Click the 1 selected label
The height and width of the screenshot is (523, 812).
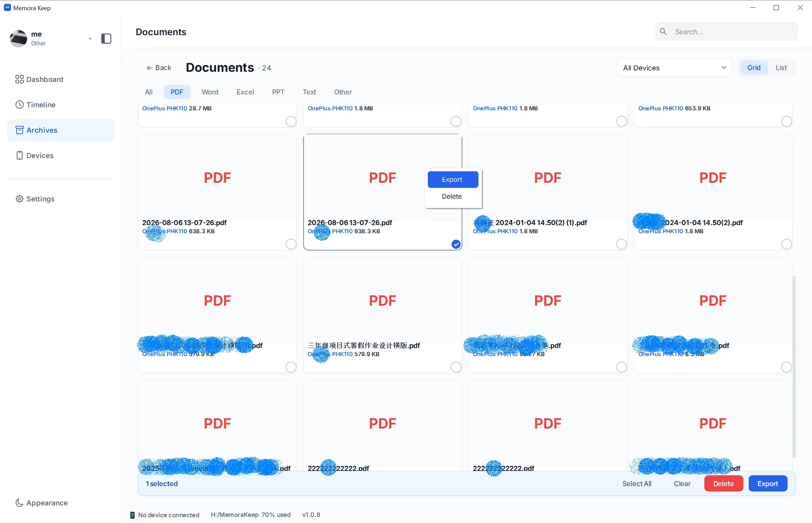[x=162, y=483]
